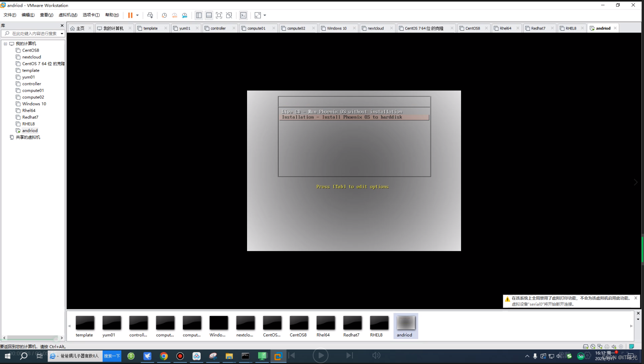Open the power options dropdown arrow
Screen dimensions: 644x364
[137, 15]
